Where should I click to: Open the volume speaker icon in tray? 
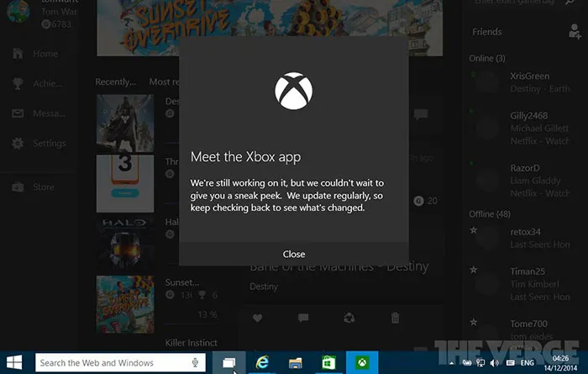pos(495,363)
